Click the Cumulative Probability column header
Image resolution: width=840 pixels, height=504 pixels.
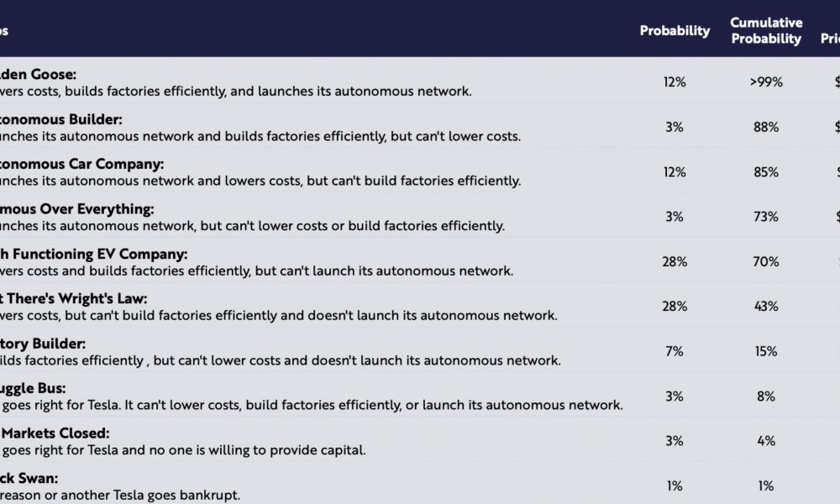pos(766,30)
